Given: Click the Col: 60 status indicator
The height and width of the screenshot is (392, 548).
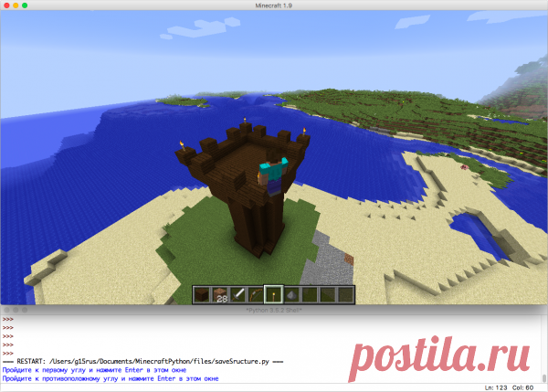Looking at the screenshot, I should click(x=522, y=387).
